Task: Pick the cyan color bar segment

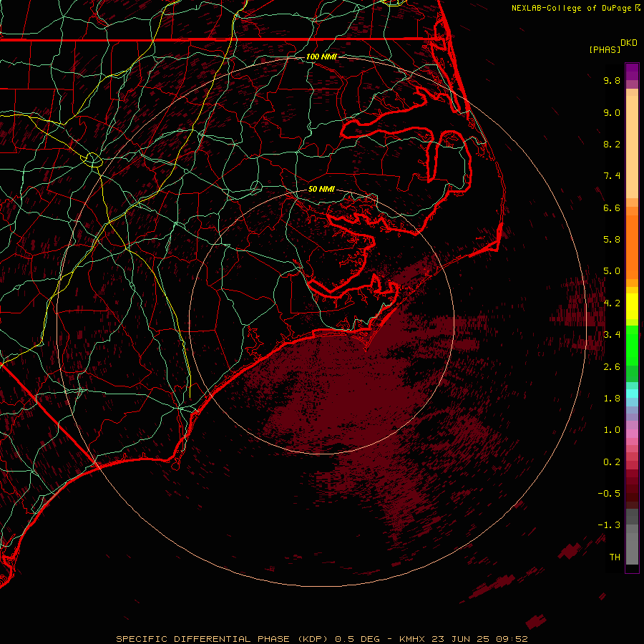Action: tap(632, 394)
